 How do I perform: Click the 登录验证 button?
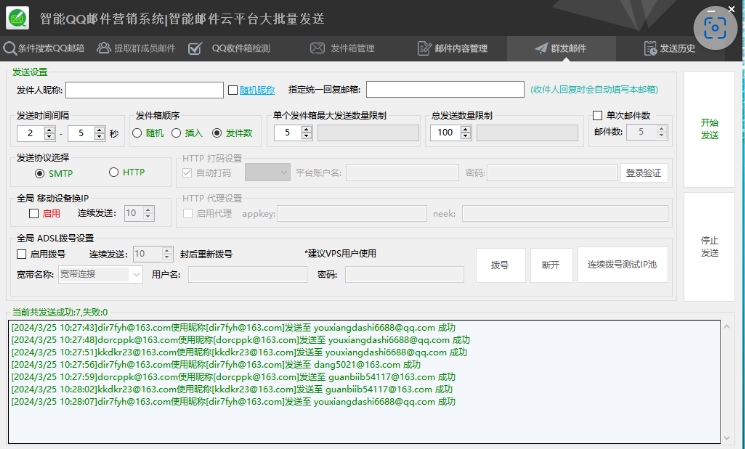tap(643, 173)
